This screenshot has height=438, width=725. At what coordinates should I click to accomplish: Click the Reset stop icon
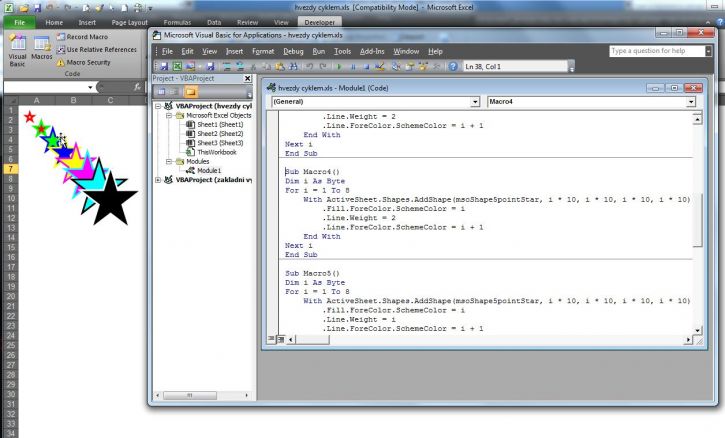(366, 67)
